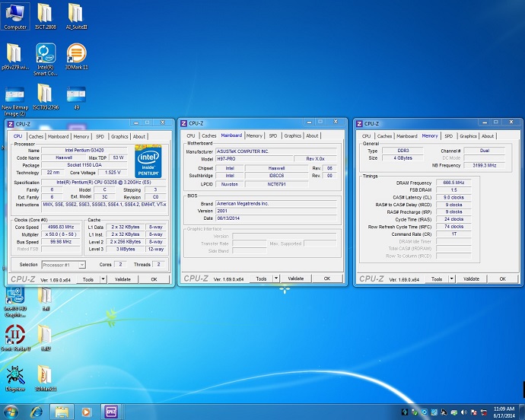Image resolution: width=525 pixels, height=420 pixels.
Task: Launch Internet Explorer from taskbar
Action: (37, 412)
